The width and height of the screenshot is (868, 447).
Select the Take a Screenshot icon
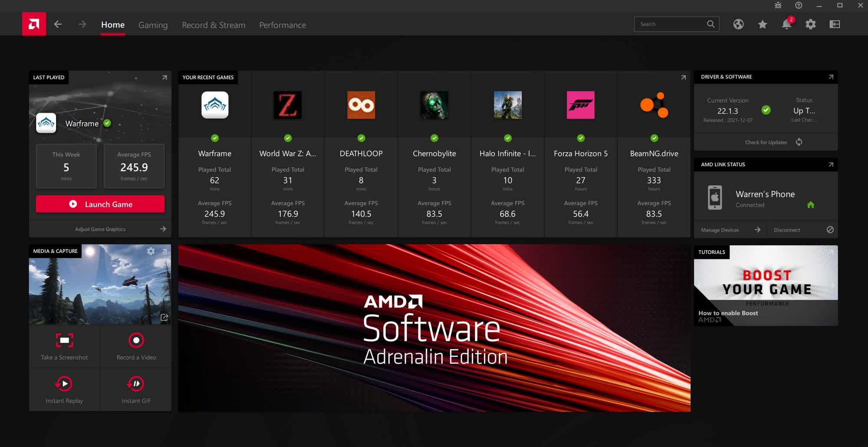[x=64, y=341]
